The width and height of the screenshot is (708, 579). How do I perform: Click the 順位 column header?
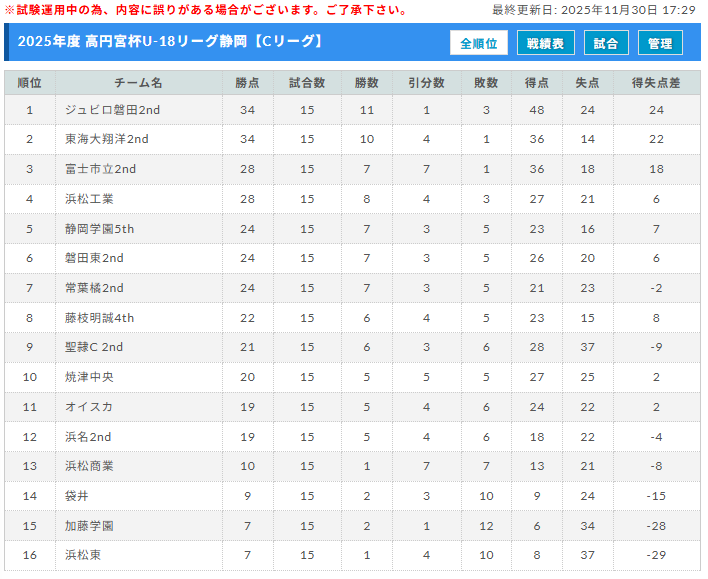tap(30, 83)
